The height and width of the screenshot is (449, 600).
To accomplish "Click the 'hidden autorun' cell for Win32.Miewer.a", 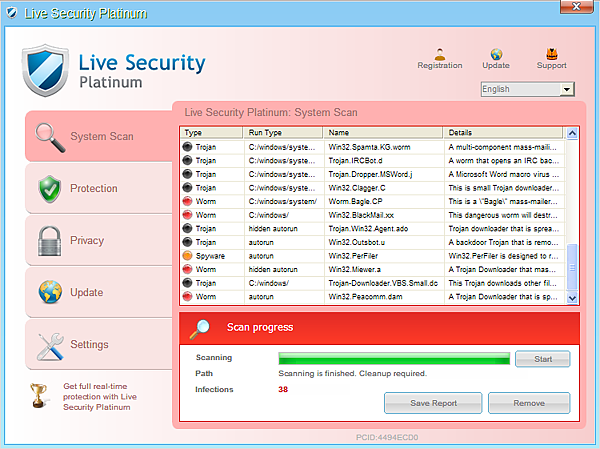I will (284, 269).
